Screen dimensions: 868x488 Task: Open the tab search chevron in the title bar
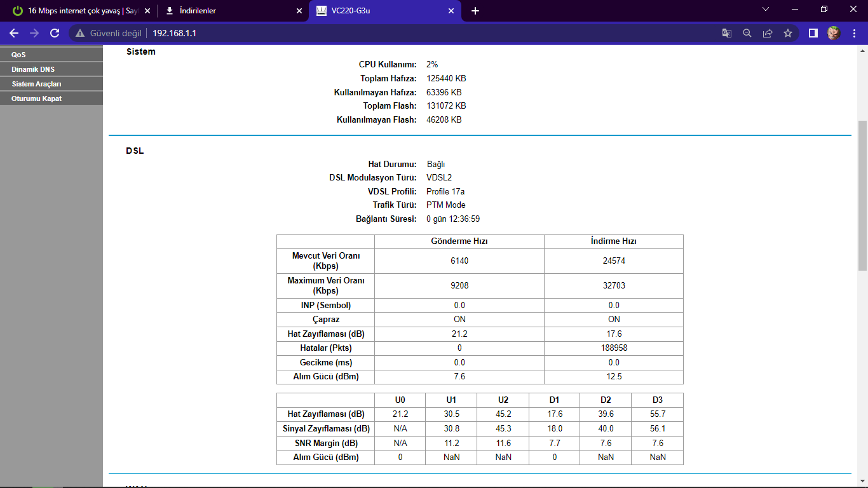(x=765, y=10)
